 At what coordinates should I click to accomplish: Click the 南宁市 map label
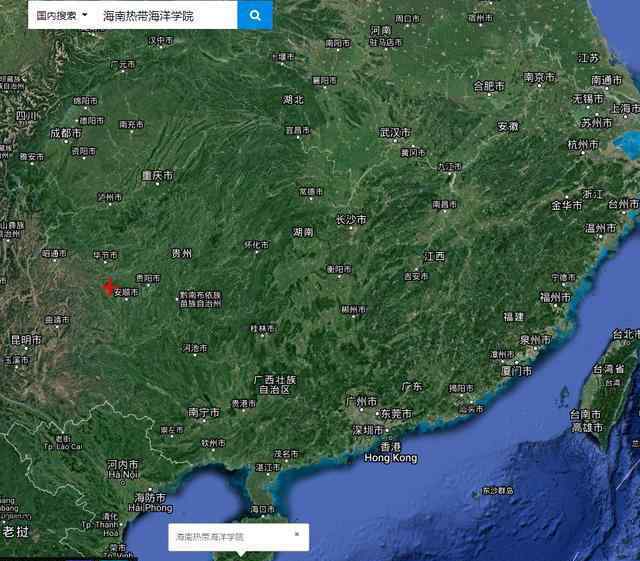(204, 412)
